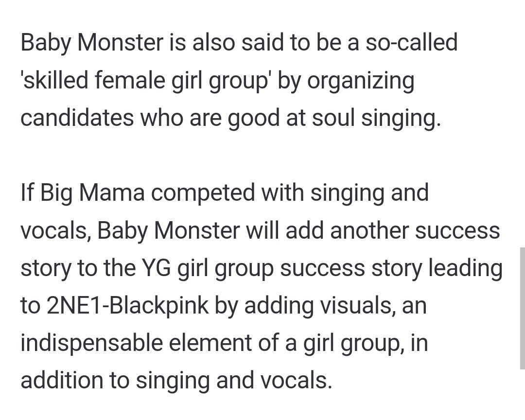Image resolution: width=525 pixels, height=420 pixels.
Task: Click the scrollbar thumb on right edge
Action: 522,308
